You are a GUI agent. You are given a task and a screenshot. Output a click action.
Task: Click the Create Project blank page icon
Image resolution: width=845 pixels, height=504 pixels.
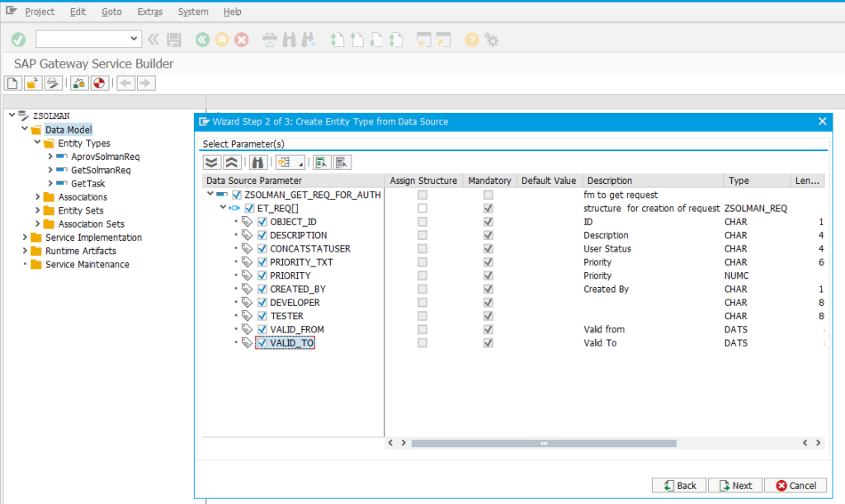[x=13, y=83]
